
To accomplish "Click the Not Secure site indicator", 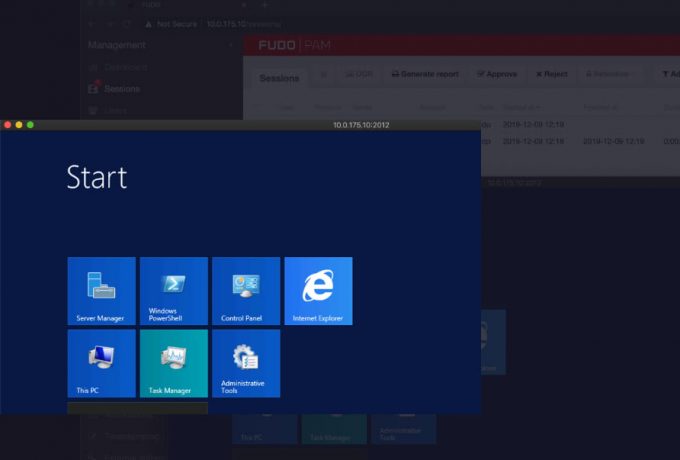I will coord(176,23).
